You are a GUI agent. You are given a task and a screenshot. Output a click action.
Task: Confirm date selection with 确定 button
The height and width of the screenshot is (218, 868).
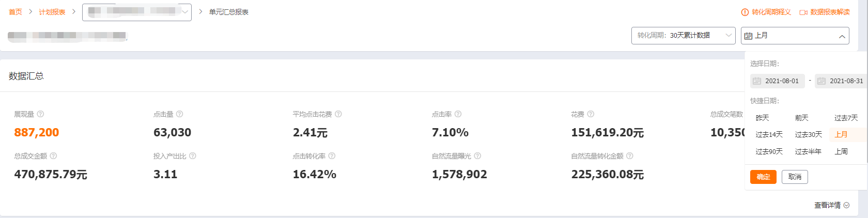click(x=763, y=177)
